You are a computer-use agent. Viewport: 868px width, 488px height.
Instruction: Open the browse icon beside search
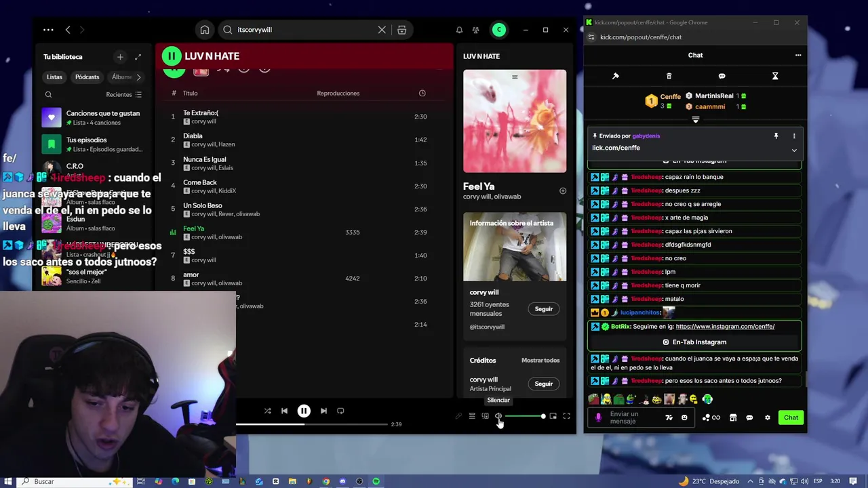coord(402,30)
